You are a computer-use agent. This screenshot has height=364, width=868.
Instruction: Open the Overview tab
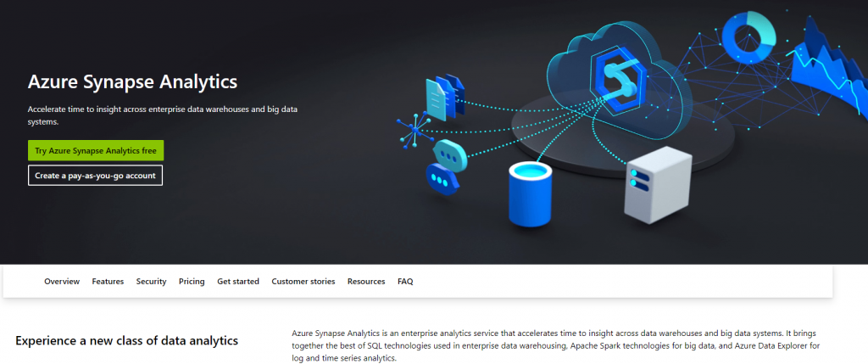click(x=62, y=282)
